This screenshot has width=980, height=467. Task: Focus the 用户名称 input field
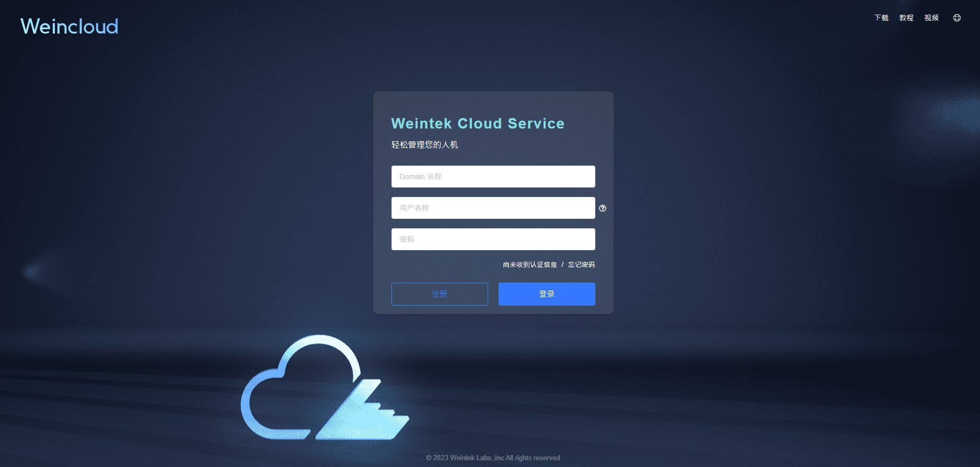click(493, 208)
